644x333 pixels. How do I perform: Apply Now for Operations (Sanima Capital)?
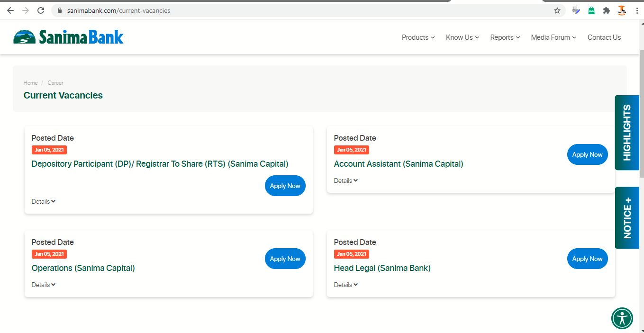pos(285,259)
